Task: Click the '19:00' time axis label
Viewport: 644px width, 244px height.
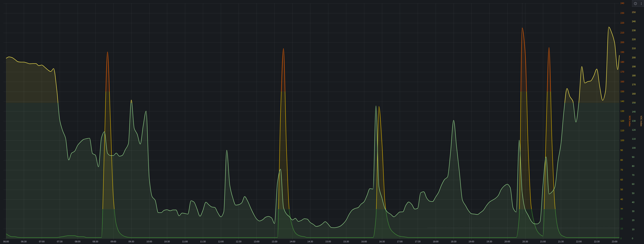Action: [x=472, y=242]
